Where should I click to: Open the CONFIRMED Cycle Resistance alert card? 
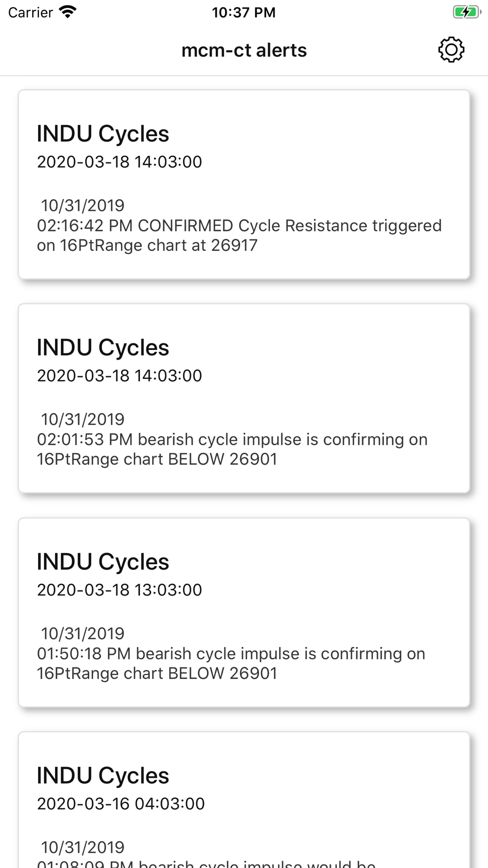[244, 185]
